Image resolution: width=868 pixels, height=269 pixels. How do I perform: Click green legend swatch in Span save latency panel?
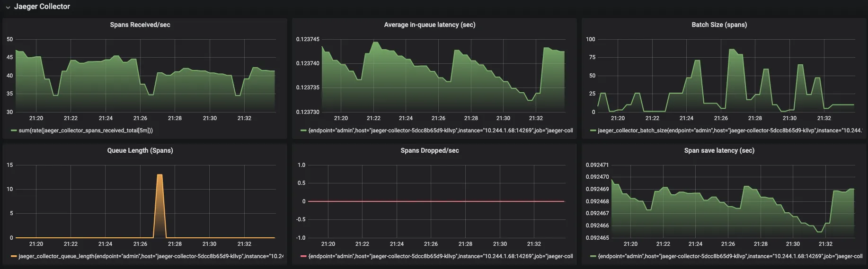tap(593, 256)
